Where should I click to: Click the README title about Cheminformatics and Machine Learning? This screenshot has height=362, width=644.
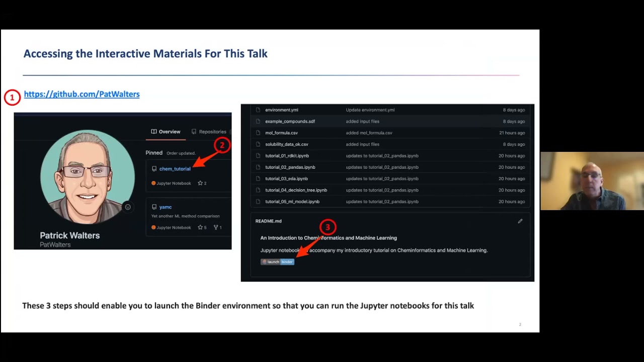pyautogui.click(x=329, y=238)
